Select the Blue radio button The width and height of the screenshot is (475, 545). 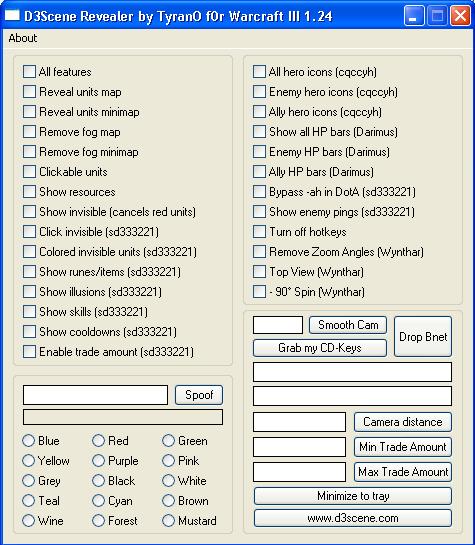[28, 440]
